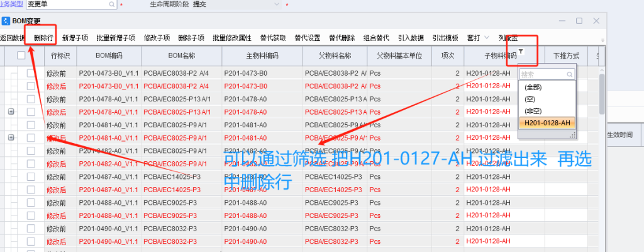Click the 父物料名称 column header
The height and width of the screenshot is (252, 644).
pos(335,55)
